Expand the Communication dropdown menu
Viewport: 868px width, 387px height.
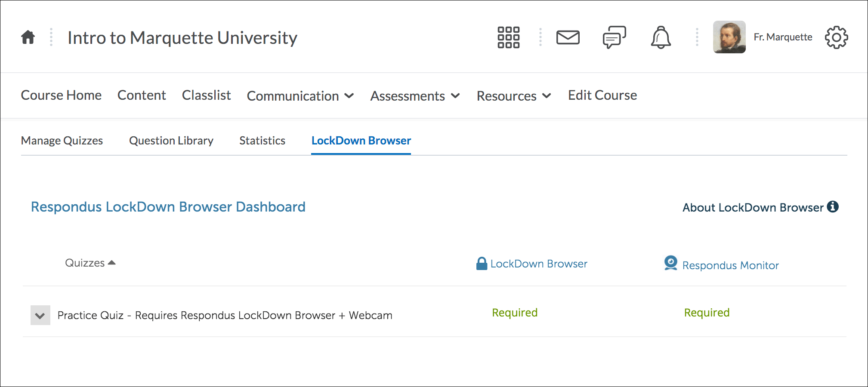300,96
